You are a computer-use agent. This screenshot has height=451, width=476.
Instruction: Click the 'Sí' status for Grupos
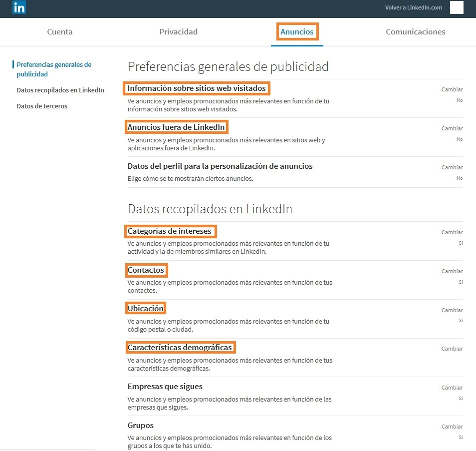pyautogui.click(x=461, y=438)
